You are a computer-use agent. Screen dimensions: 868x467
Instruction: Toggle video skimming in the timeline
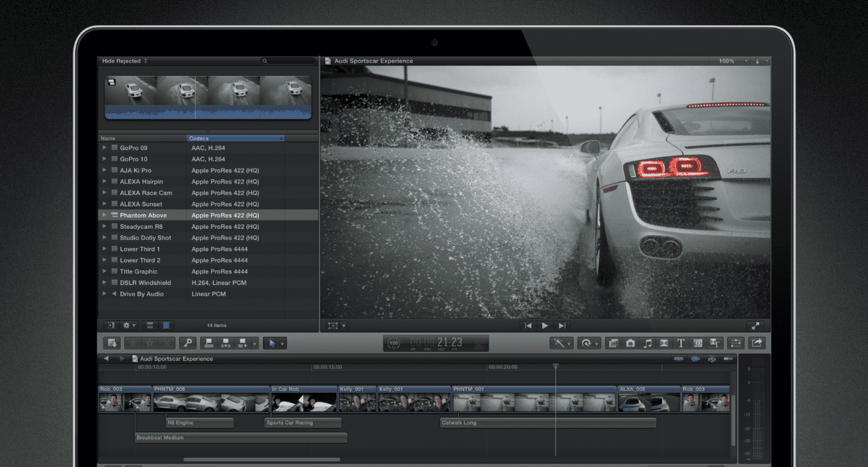[x=678, y=359]
